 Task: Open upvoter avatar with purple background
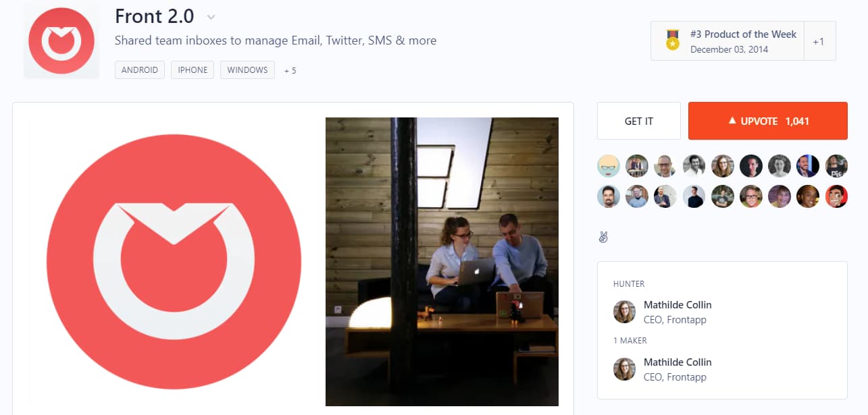[x=780, y=196]
